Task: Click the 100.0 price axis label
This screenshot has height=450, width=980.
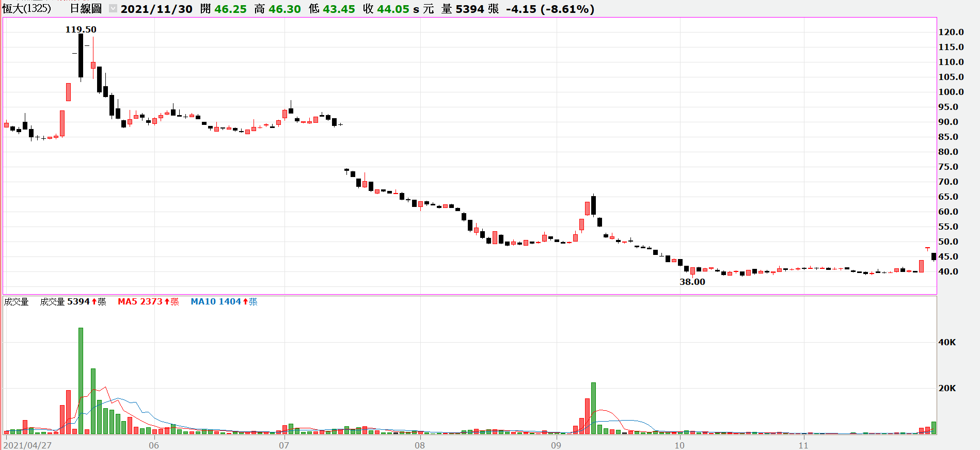Action: (951, 92)
